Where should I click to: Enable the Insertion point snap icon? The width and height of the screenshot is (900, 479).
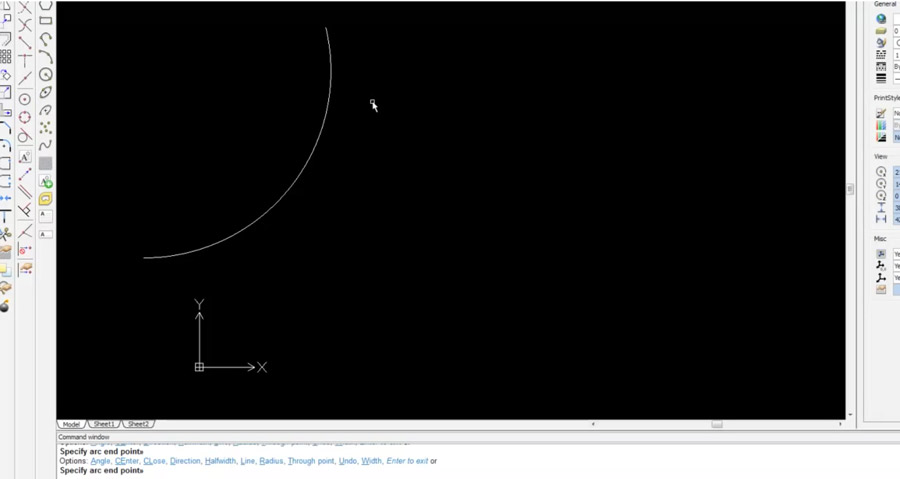point(25,157)
